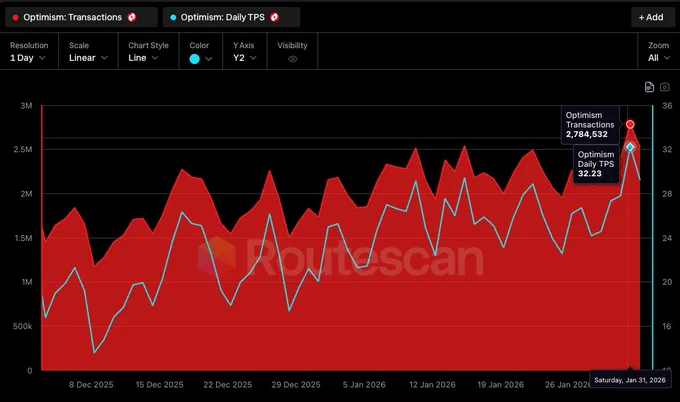Click the 500k left axis label

tap(22, 326)
